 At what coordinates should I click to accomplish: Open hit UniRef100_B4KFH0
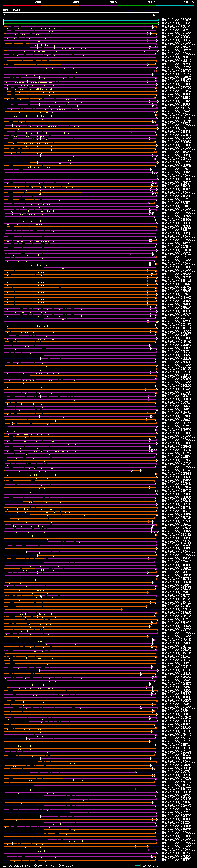click(x=177, y=132)
